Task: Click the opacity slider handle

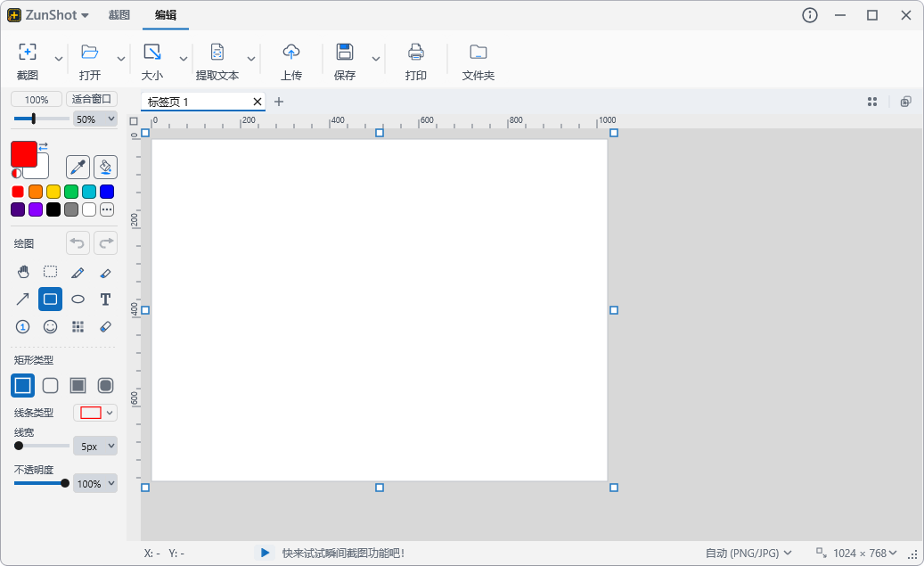Action: click(x=65, y=483)
